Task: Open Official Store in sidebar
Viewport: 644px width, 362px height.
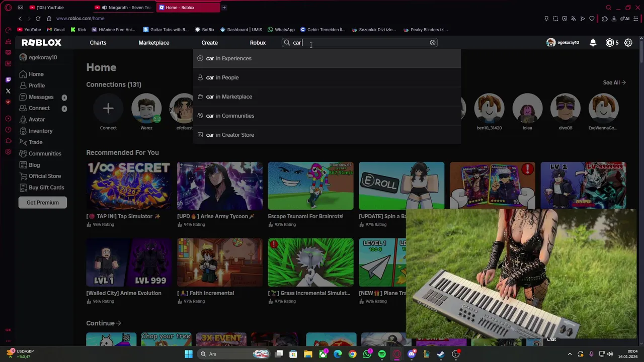Action: 40,176
